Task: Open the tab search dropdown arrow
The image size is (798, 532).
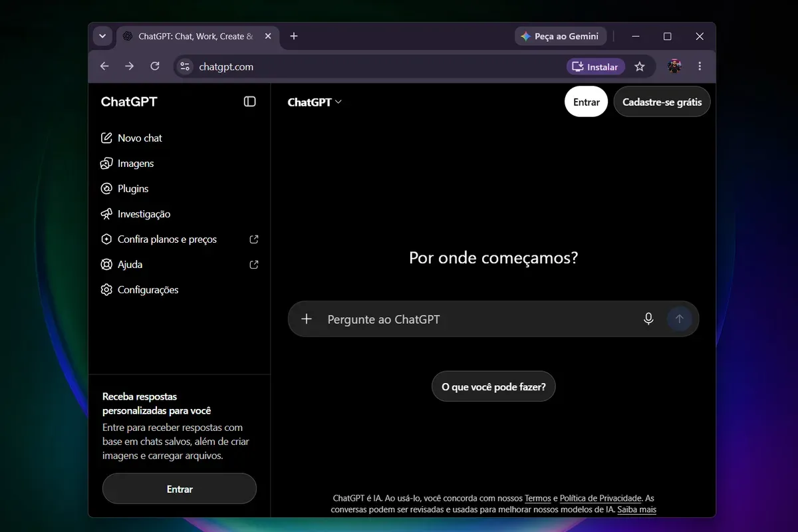Action: click(x=102, y=37)
